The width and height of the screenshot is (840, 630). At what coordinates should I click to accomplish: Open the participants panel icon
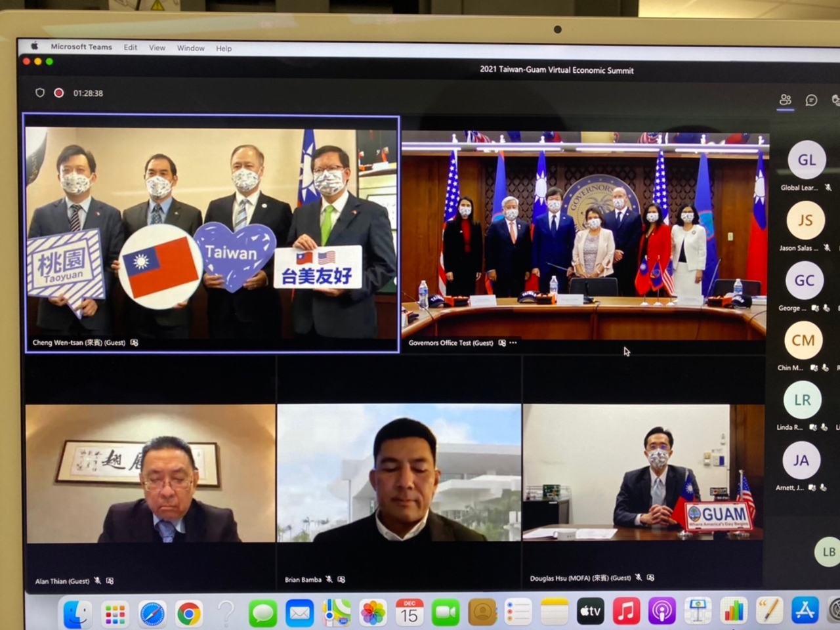[785, 100]
